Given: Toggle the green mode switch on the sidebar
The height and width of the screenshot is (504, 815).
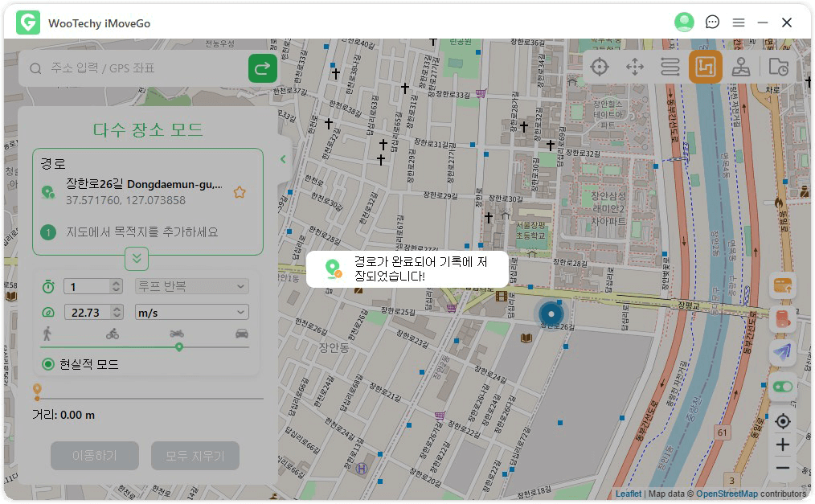Looking at the screenshot, I should click(x=784, y=387).
